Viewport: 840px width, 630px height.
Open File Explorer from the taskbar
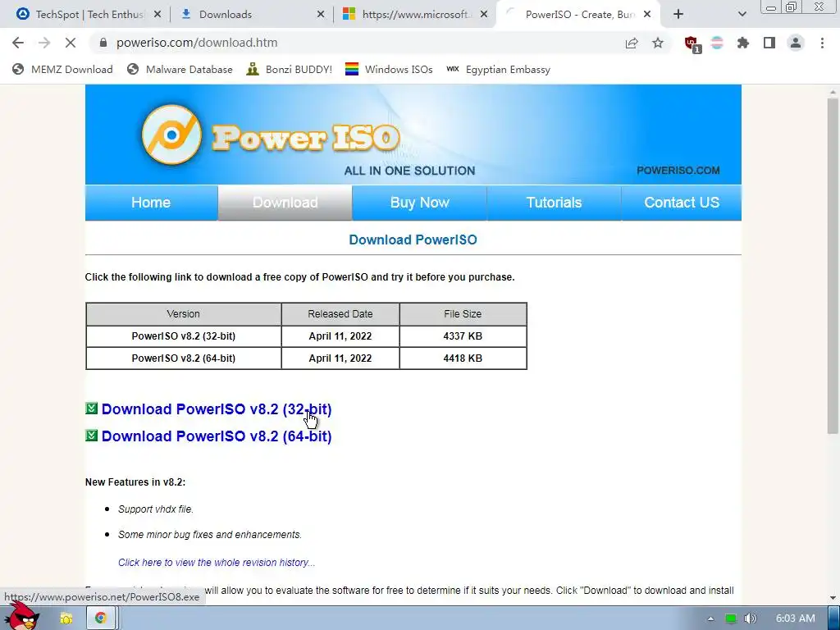pyautogui.click(x=66, y=619)
